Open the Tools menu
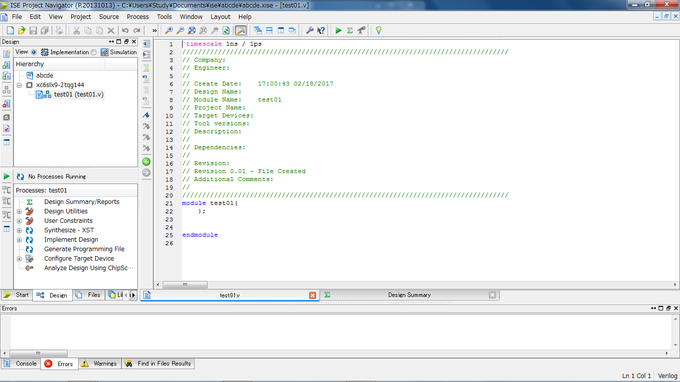680x382 pixels. (164, 16)
